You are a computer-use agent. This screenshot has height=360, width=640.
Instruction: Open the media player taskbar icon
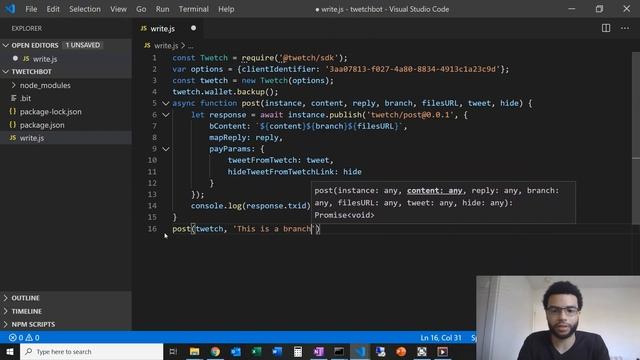click(442, 351)
